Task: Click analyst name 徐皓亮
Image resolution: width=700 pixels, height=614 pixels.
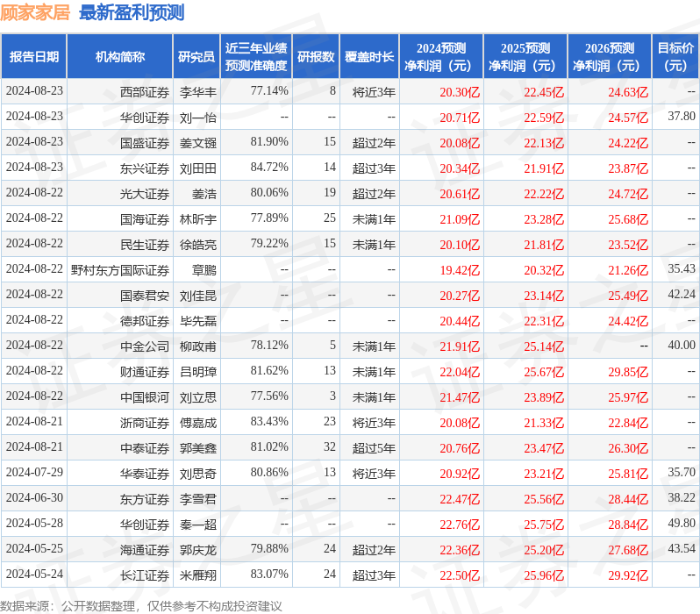Action: 198,245
